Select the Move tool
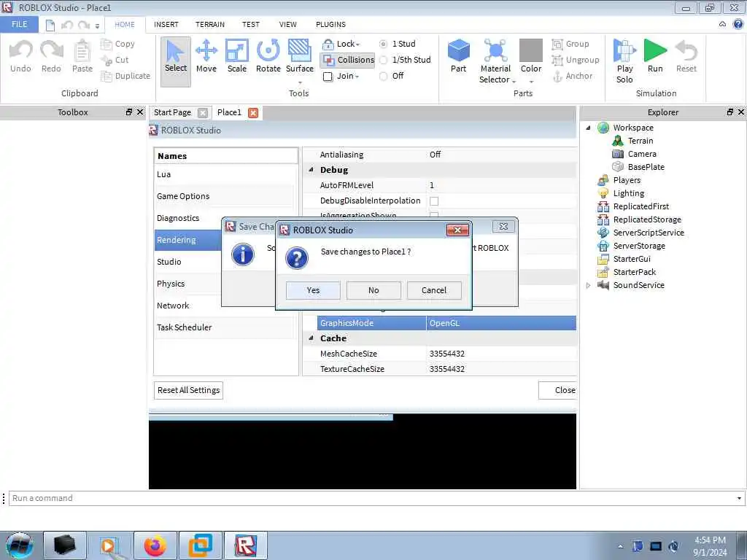747x560 pixels. point(206,56)
